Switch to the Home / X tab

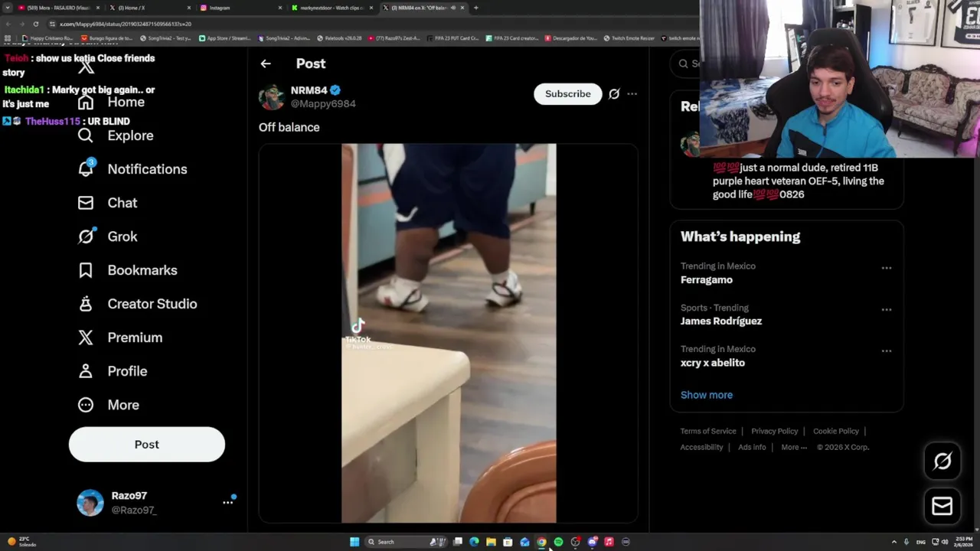pyautogui.click(x=149, y=8)
